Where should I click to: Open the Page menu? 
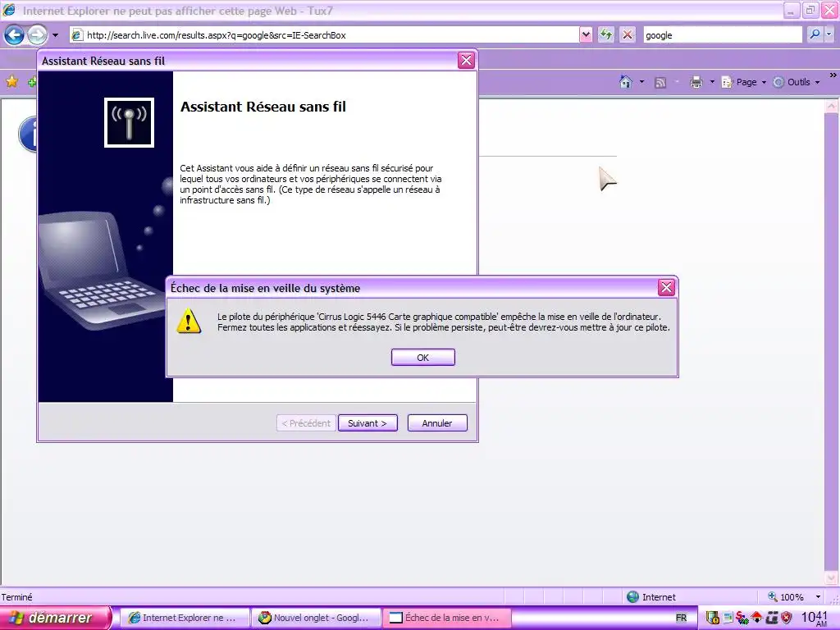coord(743,82)
